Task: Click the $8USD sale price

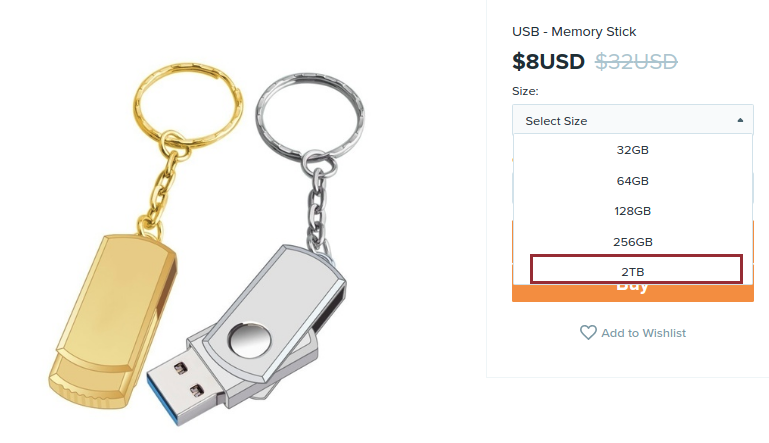Action: click(548, 62)
